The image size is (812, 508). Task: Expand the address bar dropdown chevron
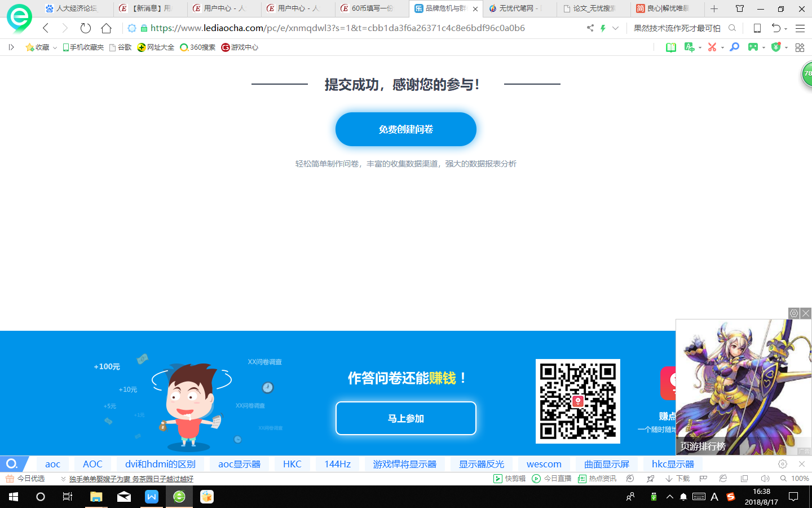[x=615, y=28]
